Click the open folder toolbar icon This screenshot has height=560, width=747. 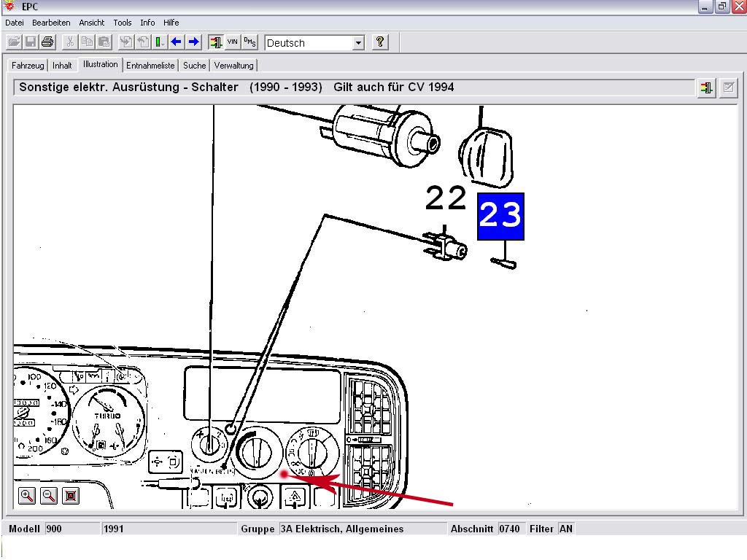(x=14, y=42)
